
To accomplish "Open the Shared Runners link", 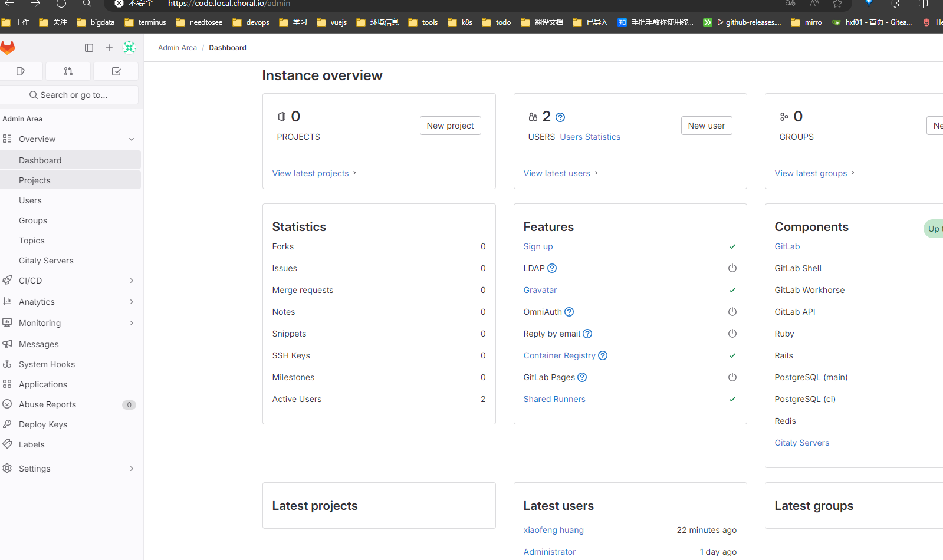I will [554, 399].
